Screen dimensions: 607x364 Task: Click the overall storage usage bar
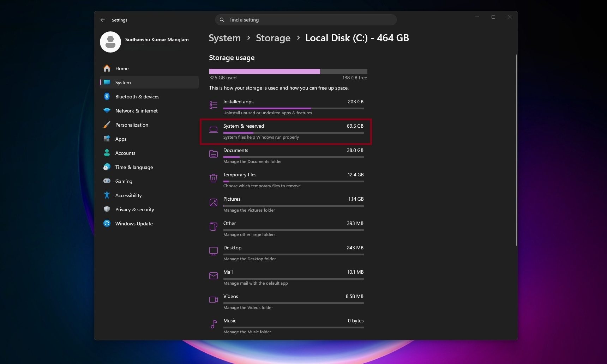(288, 71)
